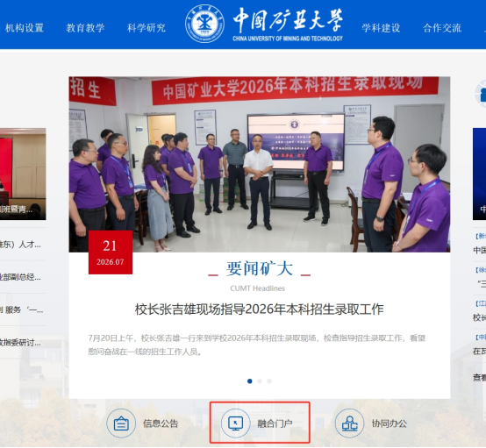Click the CUMT Headlines subtitle

click(x=258, y=288)
